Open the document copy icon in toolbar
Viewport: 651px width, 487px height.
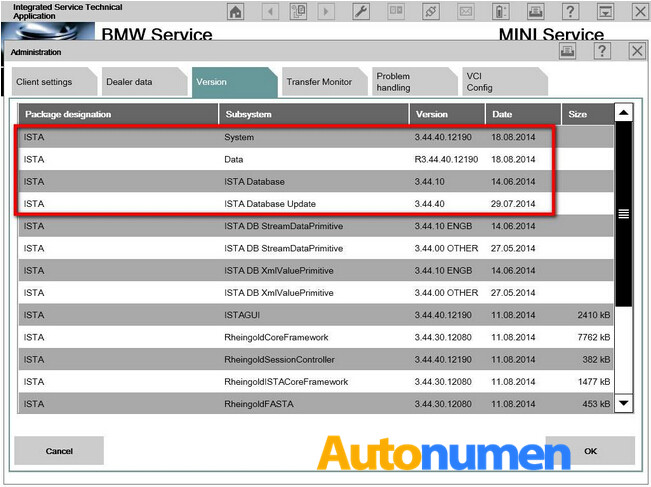click(298, 12)
